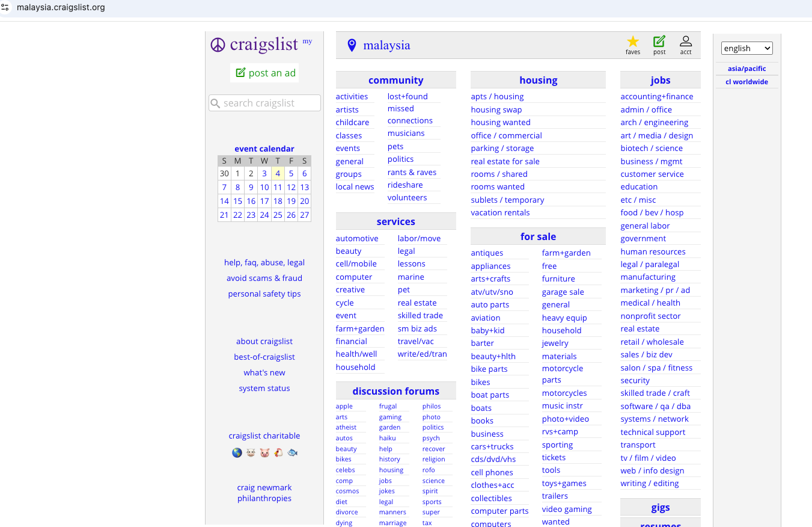
Task: Open accounting+finance jobs
Action: click(x=657, y=96)
